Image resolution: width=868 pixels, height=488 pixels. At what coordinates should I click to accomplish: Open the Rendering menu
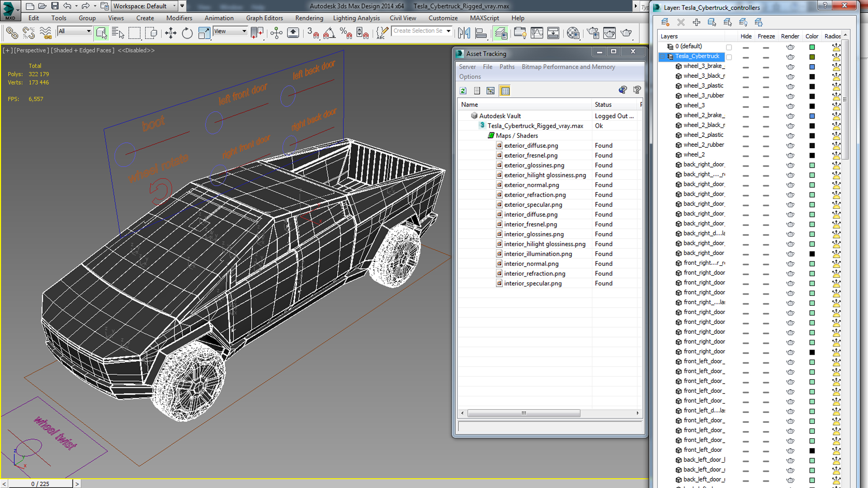click(x=309, y=18)
